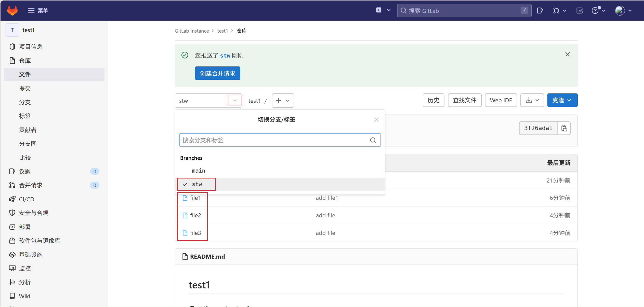Select the main branch in list
This screenshot has width=644, height=307.
pos(198,171)
